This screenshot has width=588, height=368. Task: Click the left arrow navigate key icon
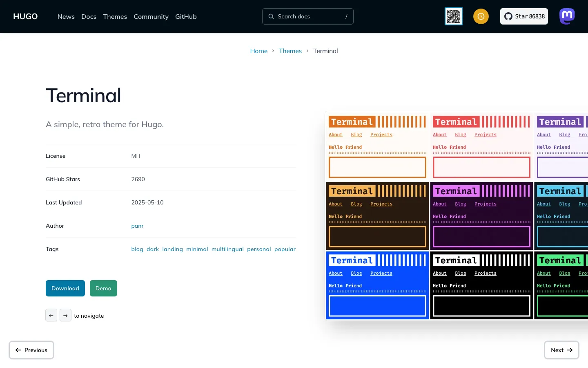[x=51, y=315]
